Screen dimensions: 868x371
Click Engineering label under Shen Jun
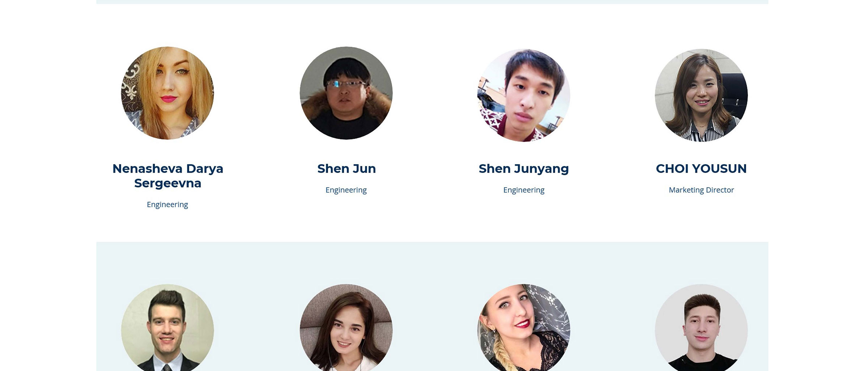346,190
